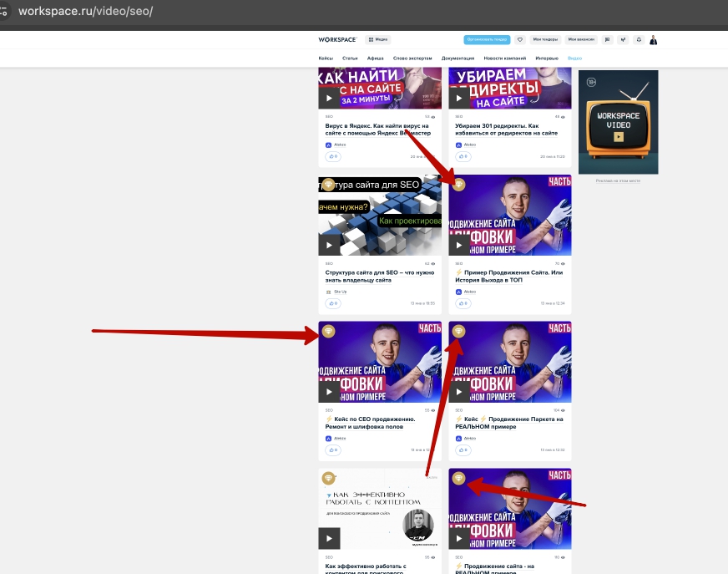
Task: Go to the Интервью tab
Action: tap(547, 58)
